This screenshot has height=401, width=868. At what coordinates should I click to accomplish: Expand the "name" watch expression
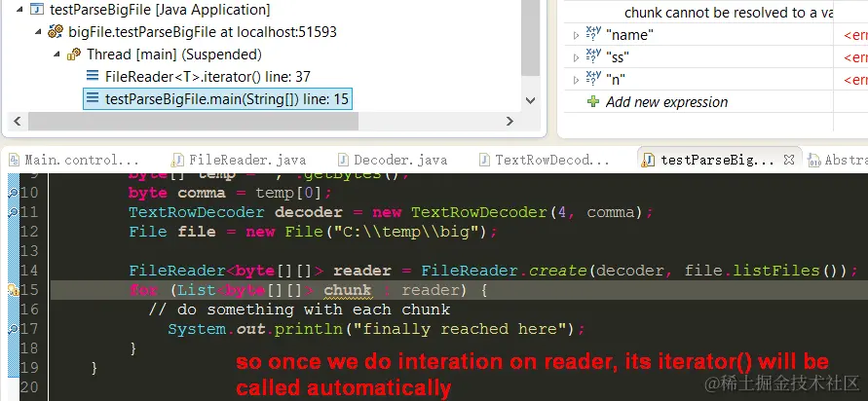pyautogui.click(x=577, y=35)
